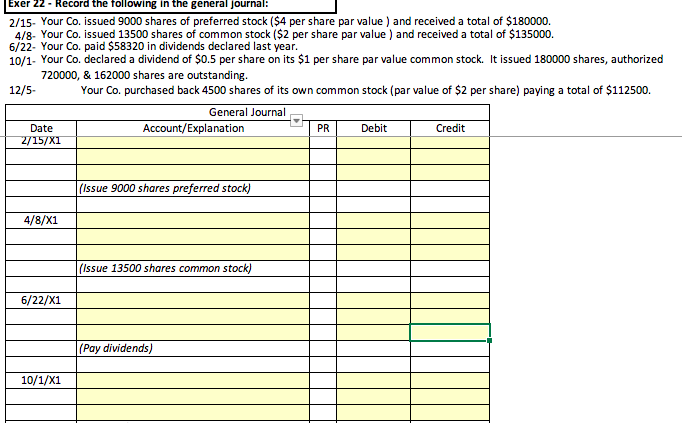This screenshot has height=423, width=682.
Task: Select the Account/Explanation header cell
Action: [193, 128]
